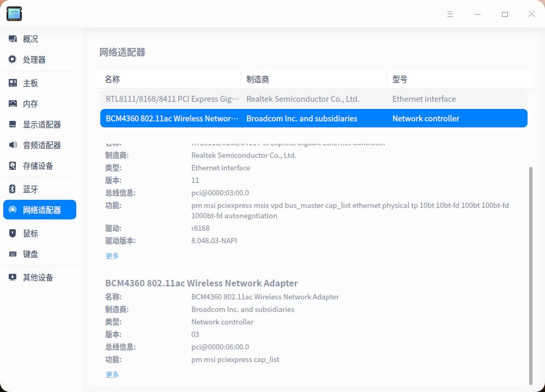Expand 更多 under Realtek driver details

click(112, 256)
